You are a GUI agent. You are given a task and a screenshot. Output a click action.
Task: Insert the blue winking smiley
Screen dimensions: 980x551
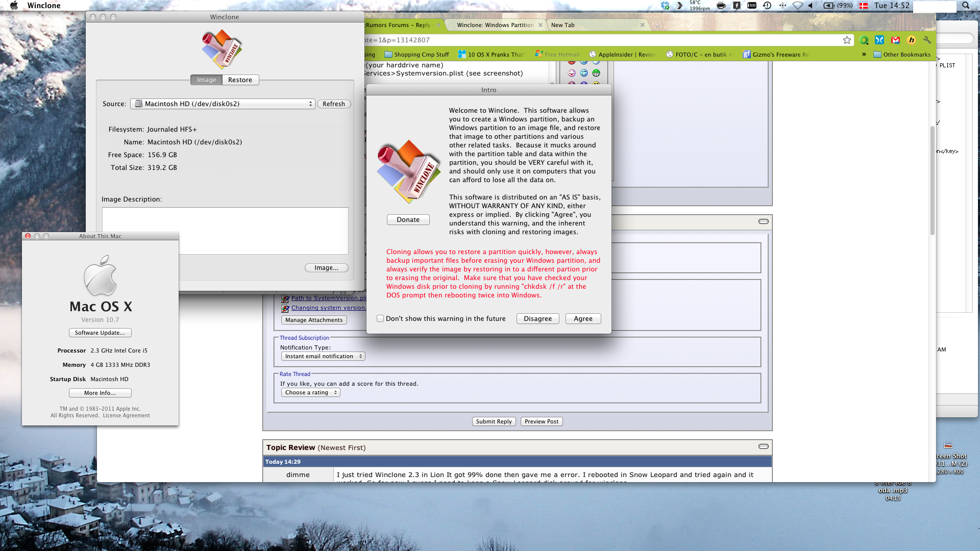(584, 73)
